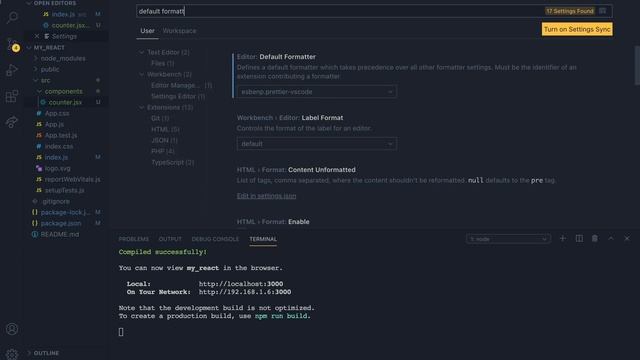Viewport: 640px width, 360px height.
Task: Select index.js in Open Editors list
Action: 63,14
